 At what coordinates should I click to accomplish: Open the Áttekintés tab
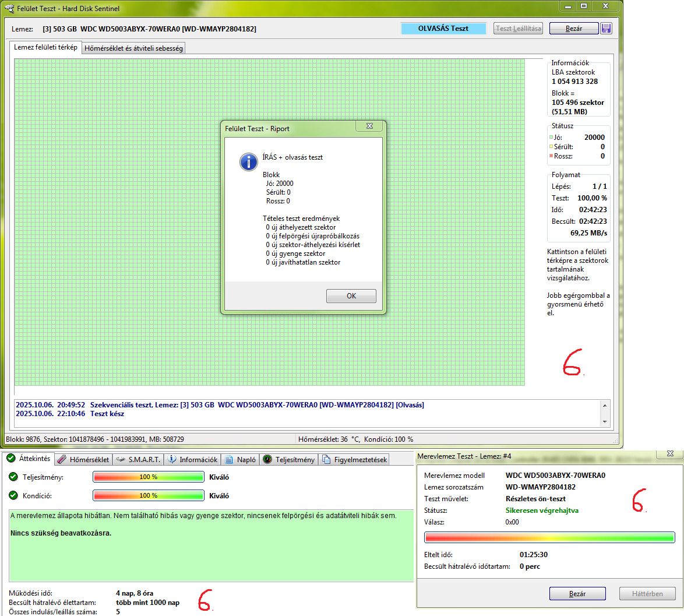(x=29, y=459)
